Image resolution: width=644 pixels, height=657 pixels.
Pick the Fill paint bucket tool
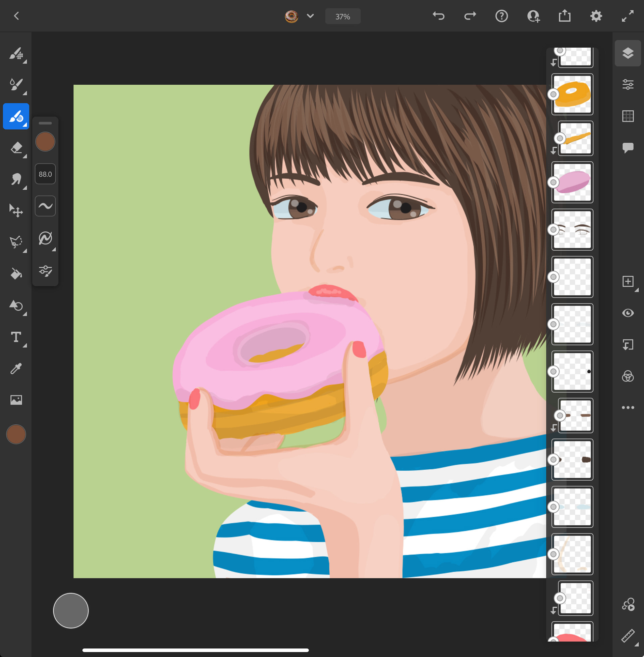coord(16,274)
